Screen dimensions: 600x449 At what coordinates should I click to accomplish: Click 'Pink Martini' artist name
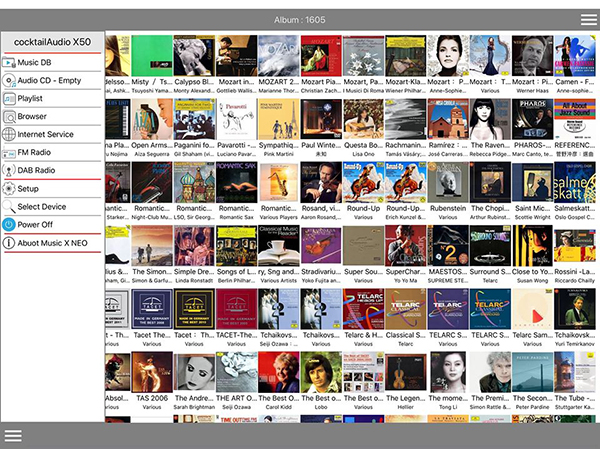279,154
